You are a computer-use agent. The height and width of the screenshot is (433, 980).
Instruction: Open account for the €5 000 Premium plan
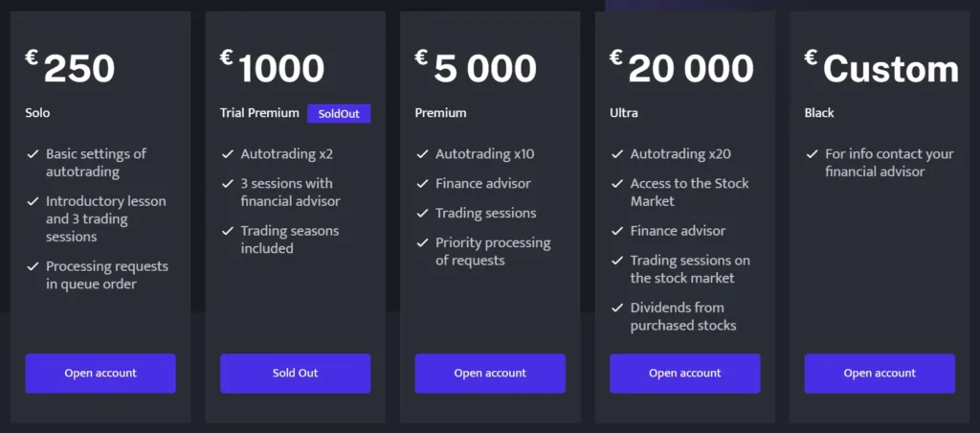490,374
